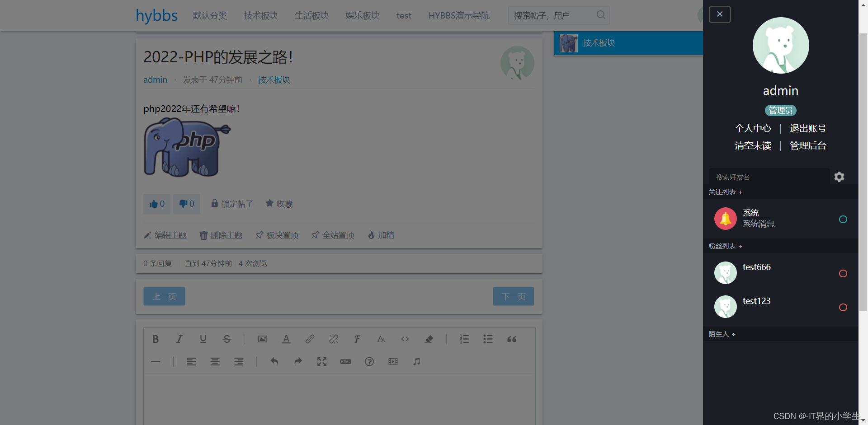The width and height of the screenshot is (868, 425).
Task: Select the test666 status circle
Action: (843, 274)
